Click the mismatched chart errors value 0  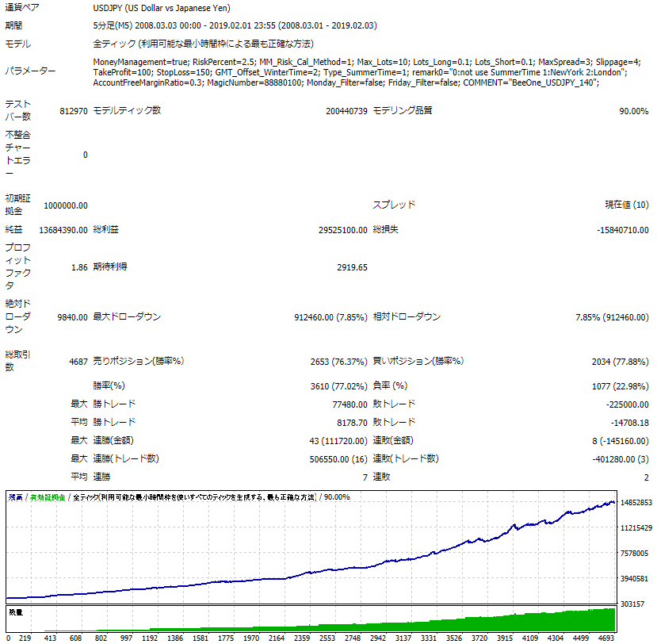click(x=86, y=155)
